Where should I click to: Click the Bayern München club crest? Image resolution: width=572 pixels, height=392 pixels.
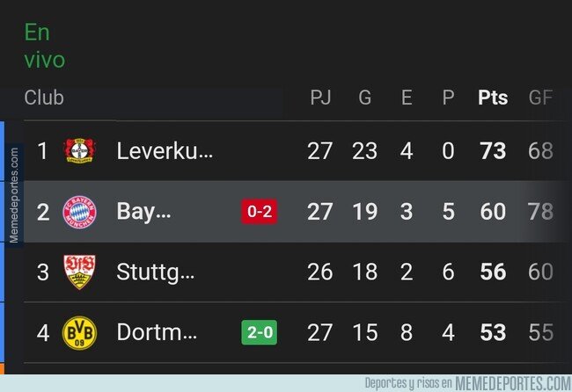pyautogui.click(x=79, y=212)
